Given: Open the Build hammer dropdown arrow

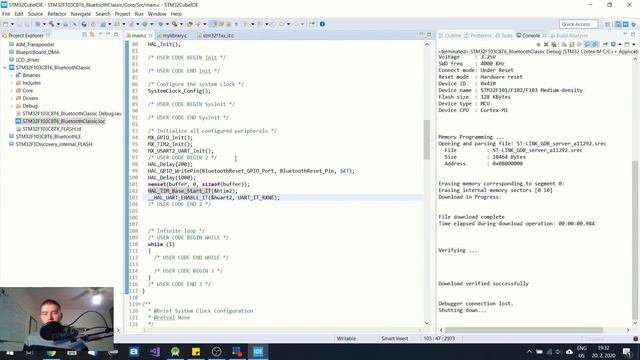Looking at the screenshot, I should (58, 24).
